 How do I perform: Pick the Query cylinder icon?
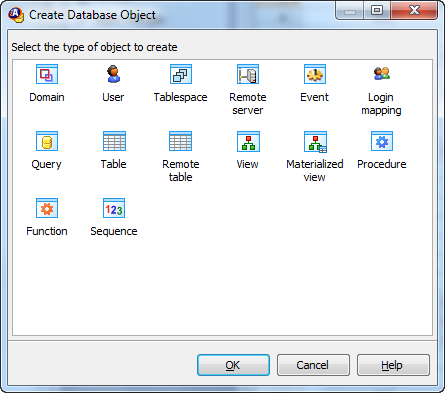(x=47, y=141)
